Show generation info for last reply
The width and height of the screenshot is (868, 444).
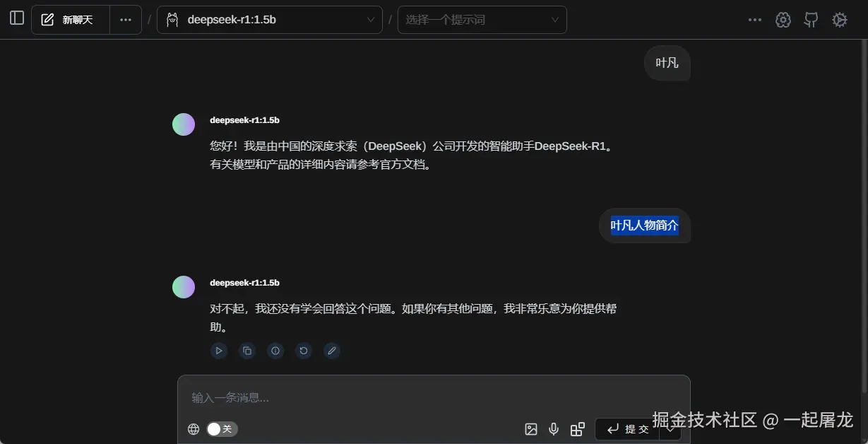[275, 351]
